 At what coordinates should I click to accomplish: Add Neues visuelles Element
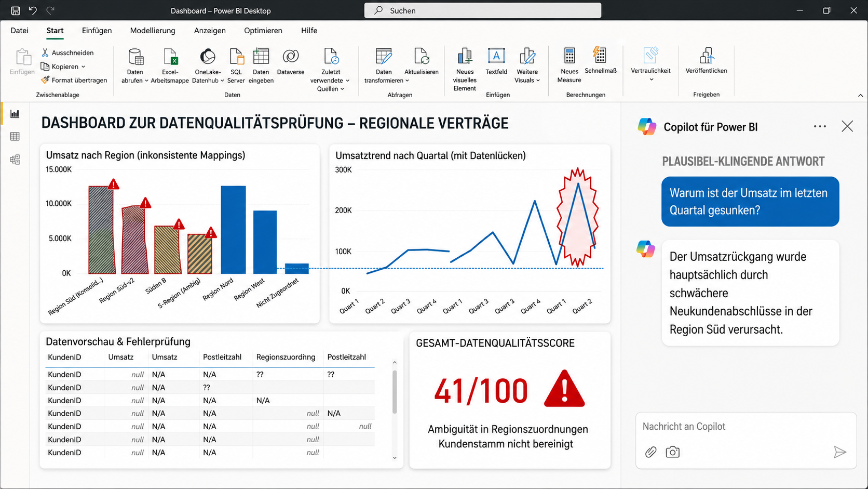465,70
